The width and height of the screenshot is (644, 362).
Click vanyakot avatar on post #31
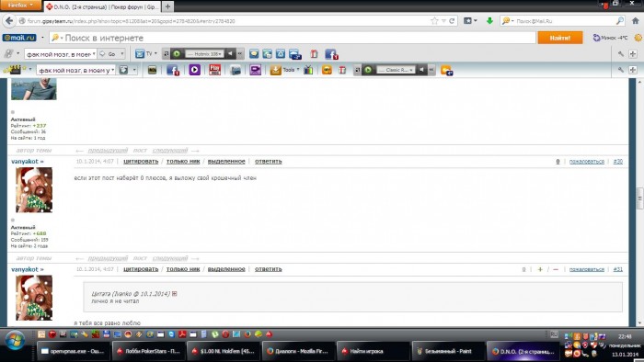pos(34,298)
